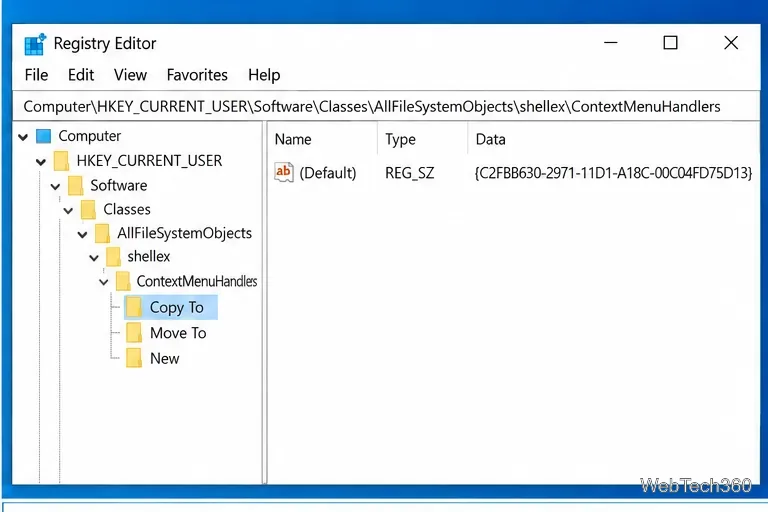Click the Copy To folder icon

[134, 307]
